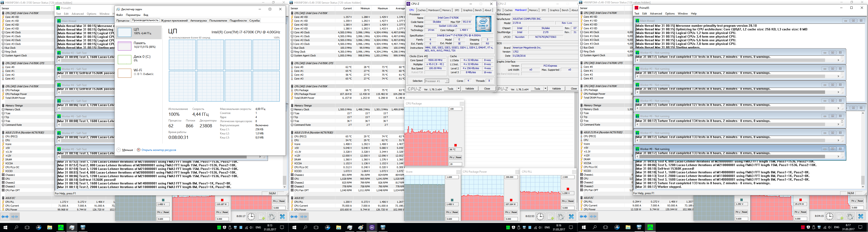Open the Tools dropdown arrow in the Mainboard CPU-Z window

[x=545, y=89]
